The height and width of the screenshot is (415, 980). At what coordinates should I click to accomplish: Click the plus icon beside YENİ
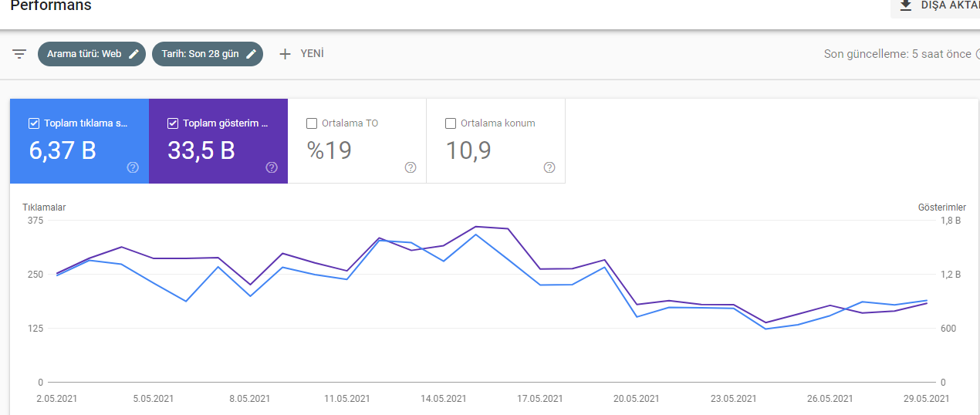tap(285, 54)
